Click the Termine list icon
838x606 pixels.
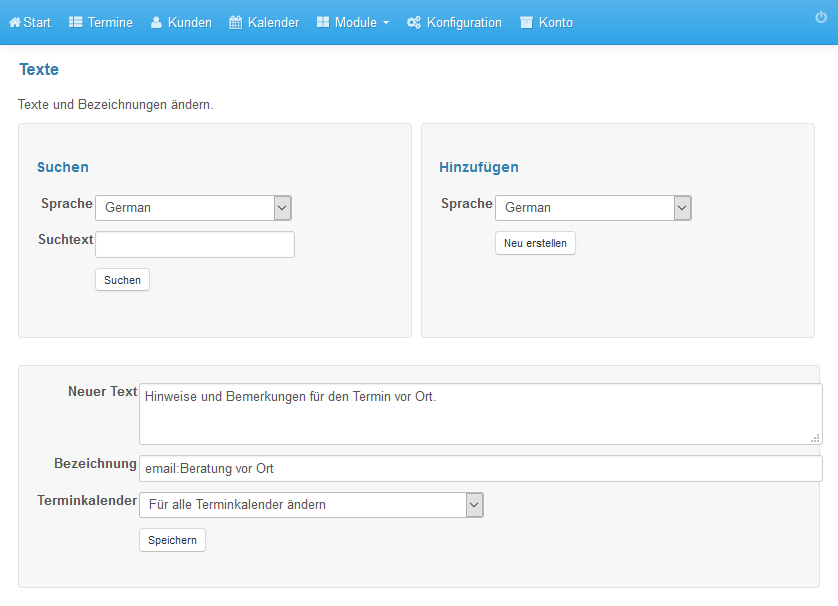75,22
